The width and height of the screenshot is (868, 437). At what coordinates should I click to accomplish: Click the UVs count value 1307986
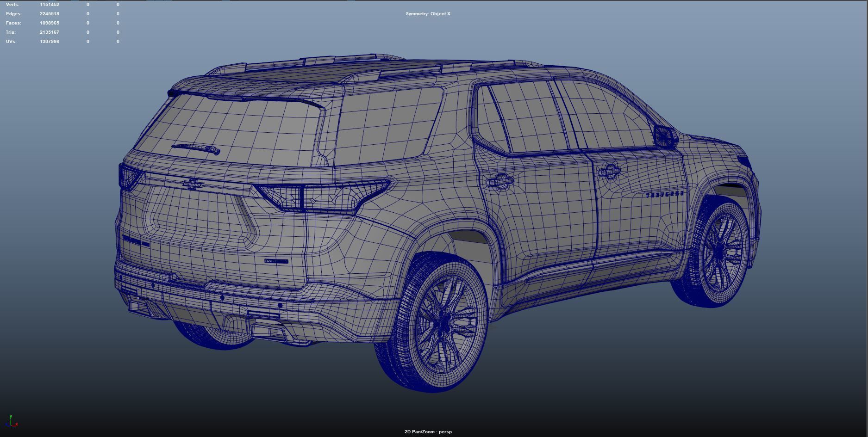pyautogui.click(x=50, y=42)
